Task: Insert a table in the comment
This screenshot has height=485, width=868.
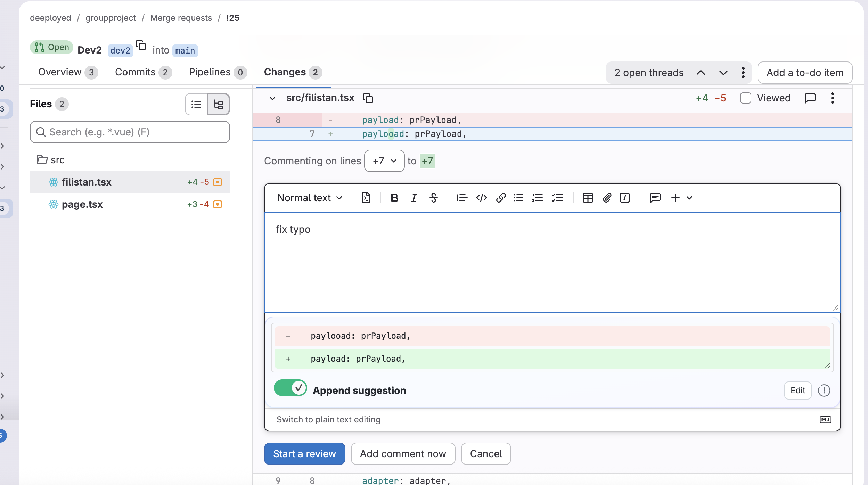Action: 588,198
